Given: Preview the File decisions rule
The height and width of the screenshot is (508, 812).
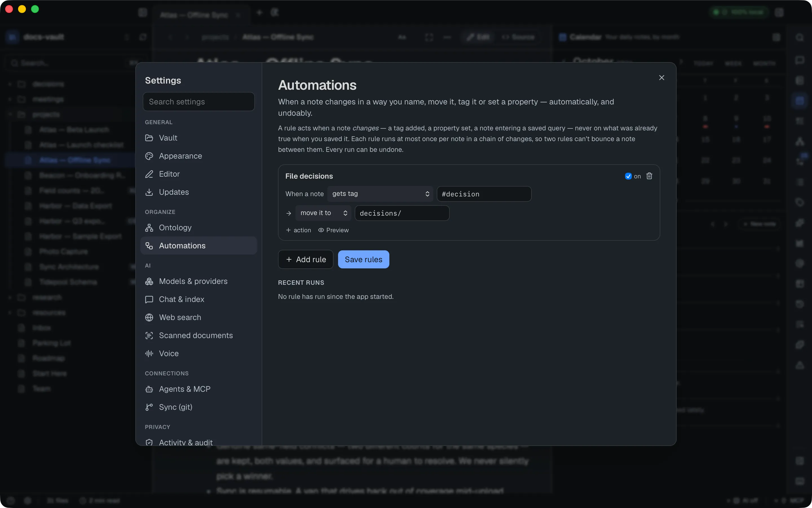Looking at the screenshot, I should (333, 230).
